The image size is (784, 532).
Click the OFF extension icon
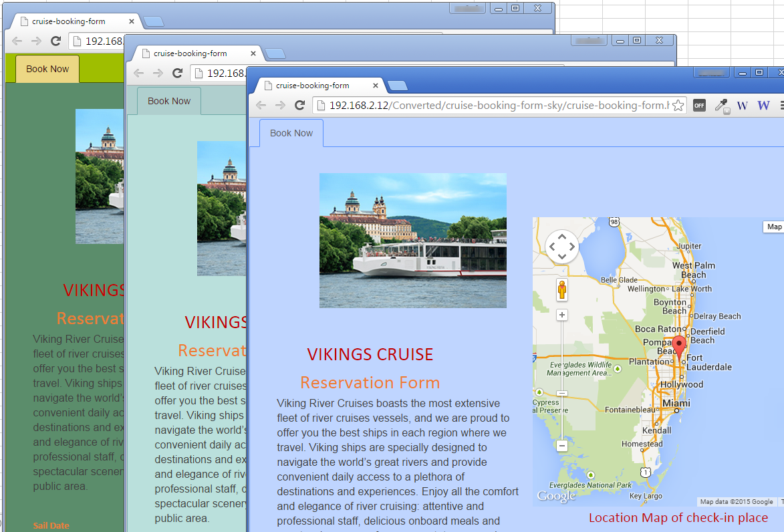(700, 105)
